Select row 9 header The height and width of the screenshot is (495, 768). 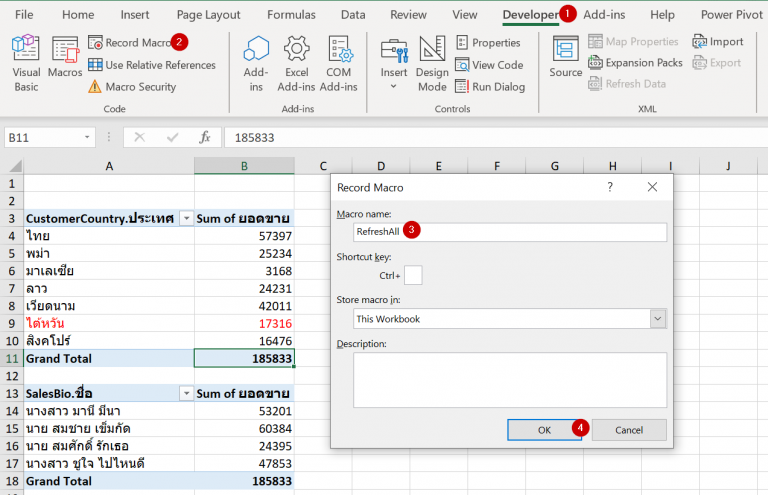point(12,324)
